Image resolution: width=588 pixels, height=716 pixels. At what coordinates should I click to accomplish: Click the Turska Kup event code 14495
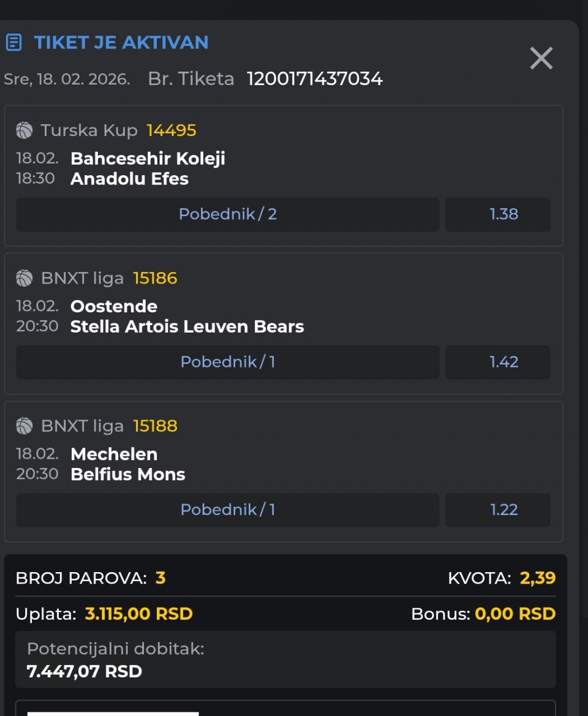click(x=171, y=130)
